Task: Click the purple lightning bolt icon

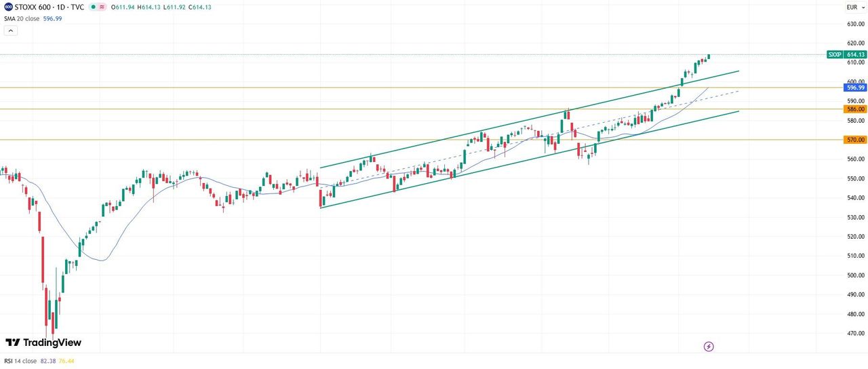Action: (x=709, y=347)
